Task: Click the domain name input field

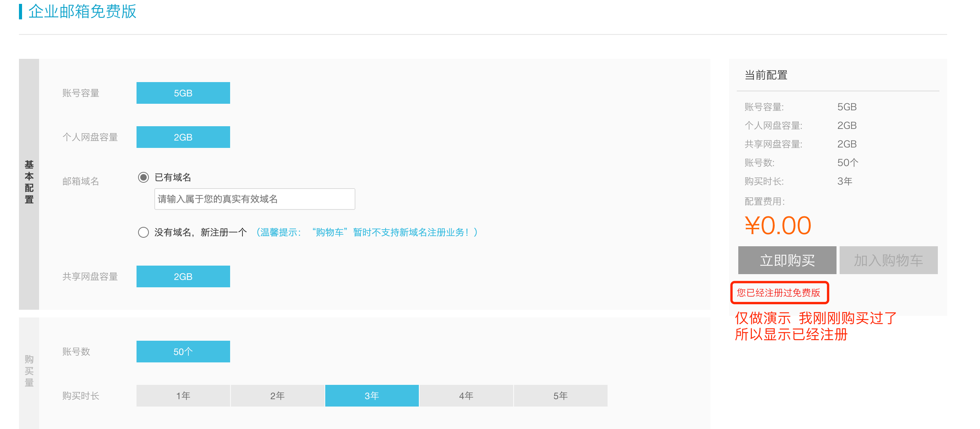Action: 254,199
